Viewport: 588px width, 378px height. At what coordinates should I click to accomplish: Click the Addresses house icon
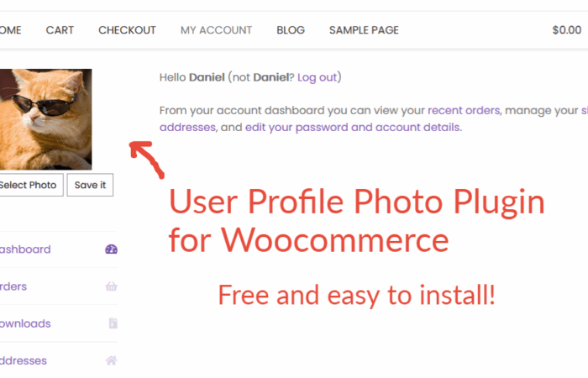(111, 360)
